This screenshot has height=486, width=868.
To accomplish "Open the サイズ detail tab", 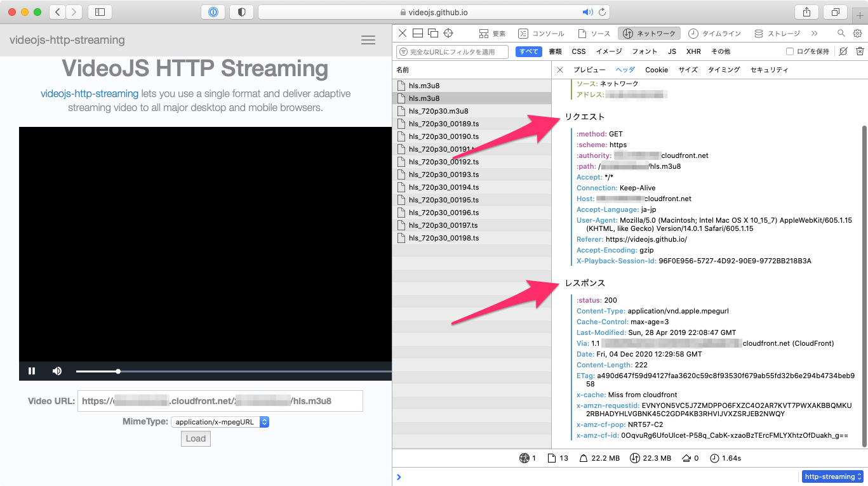I will click(x=688, y=70).
